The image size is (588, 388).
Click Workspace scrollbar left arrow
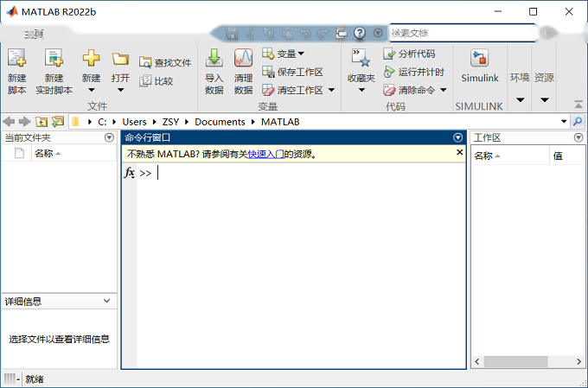click(x=477, y=361)
